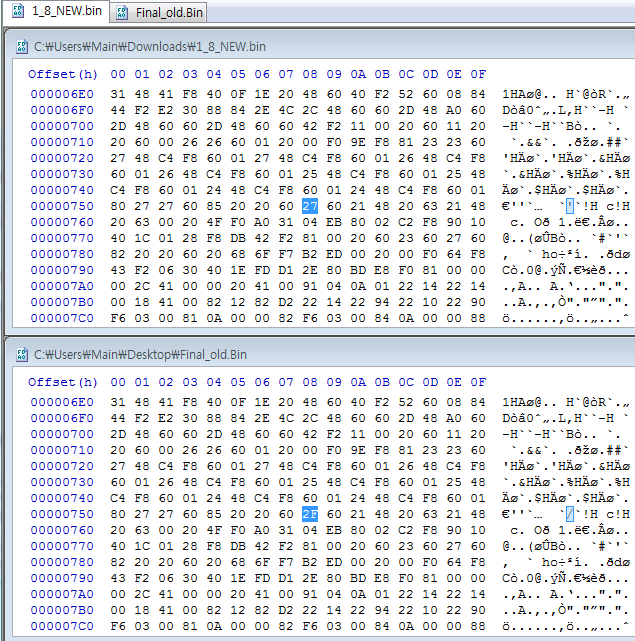Screen dimensions: 635x641
Task: Click highlighted slash character in Final_old.Bin decoded text
Action: tap(570, 514)
